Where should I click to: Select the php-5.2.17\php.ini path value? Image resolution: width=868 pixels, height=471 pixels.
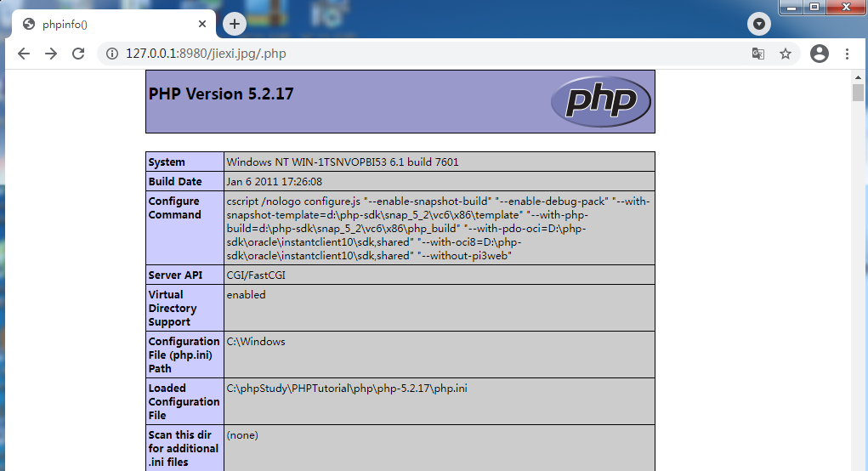coord(347,389)
